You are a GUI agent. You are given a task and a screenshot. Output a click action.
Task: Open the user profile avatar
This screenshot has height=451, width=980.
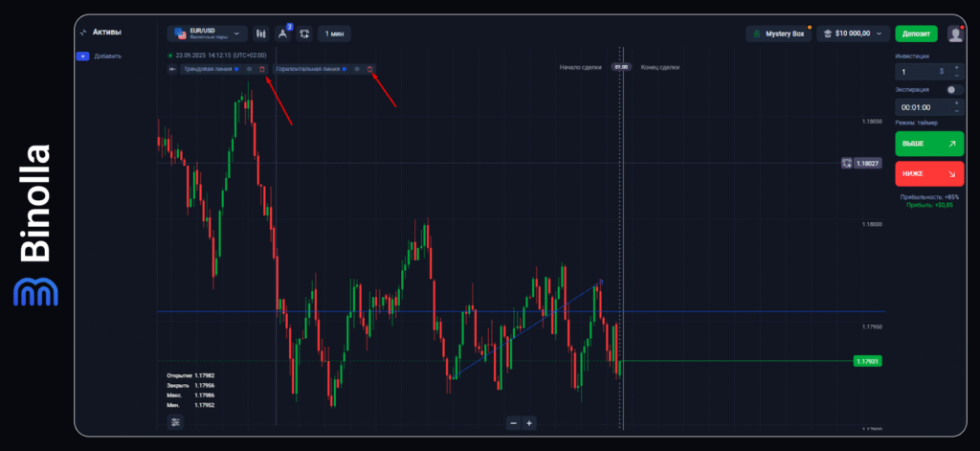tap(955, 34)
